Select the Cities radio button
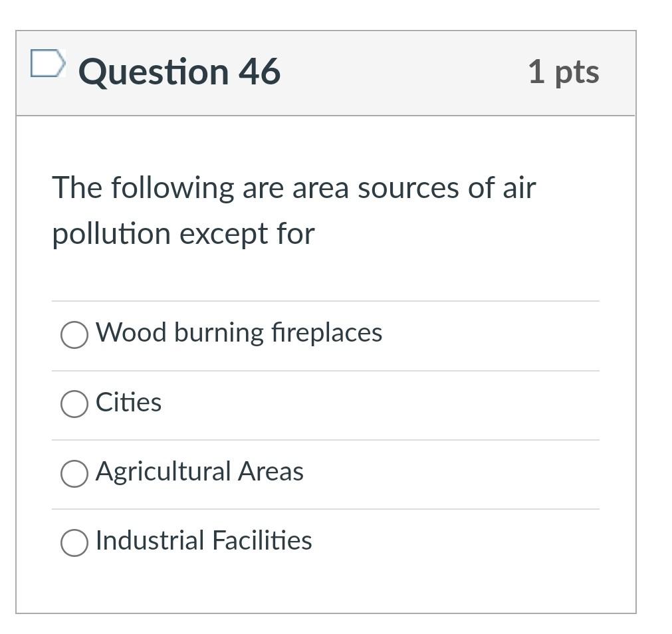672x634 pixels. click(x=74, y=403)
